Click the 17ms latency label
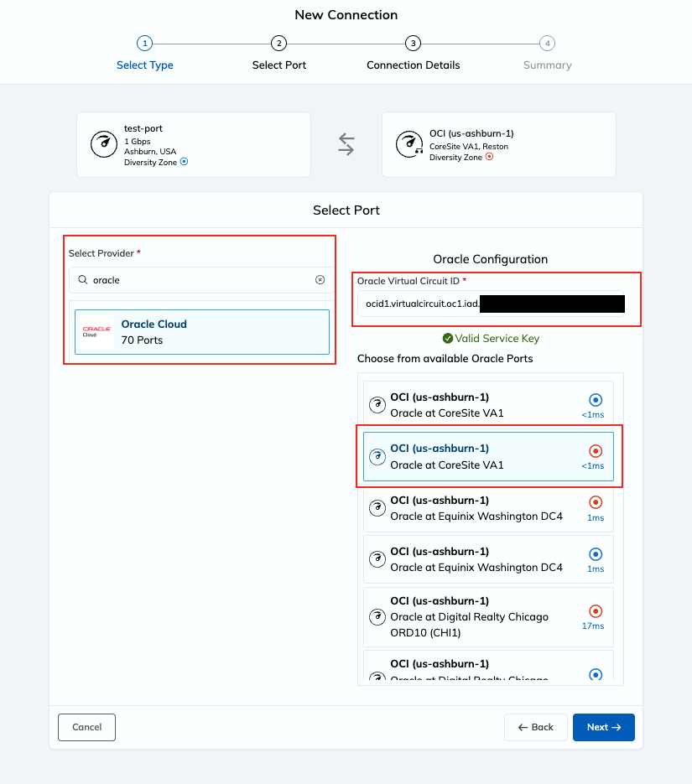The height and width of the screenshot is (784, 692). point(593,626)
